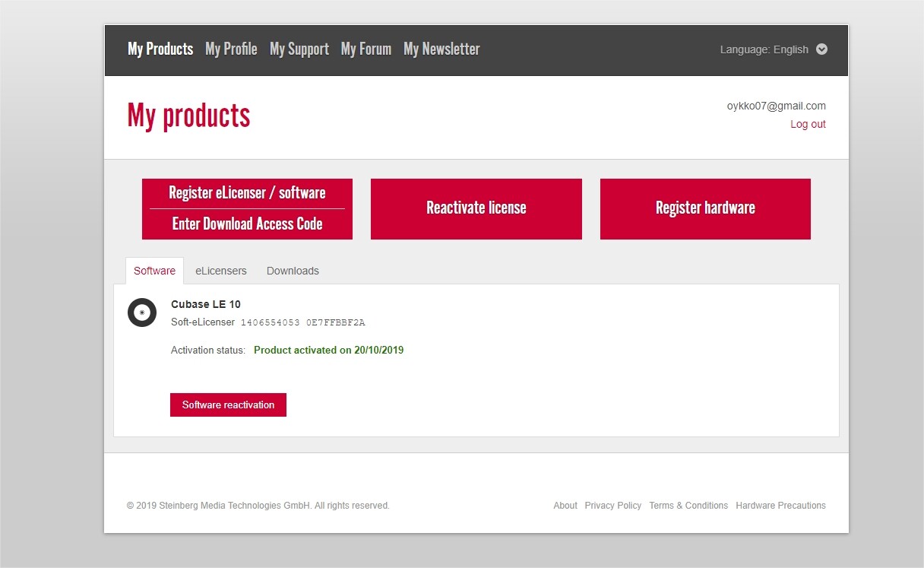Click Register eLicenser / software

[x=247, y=193]
